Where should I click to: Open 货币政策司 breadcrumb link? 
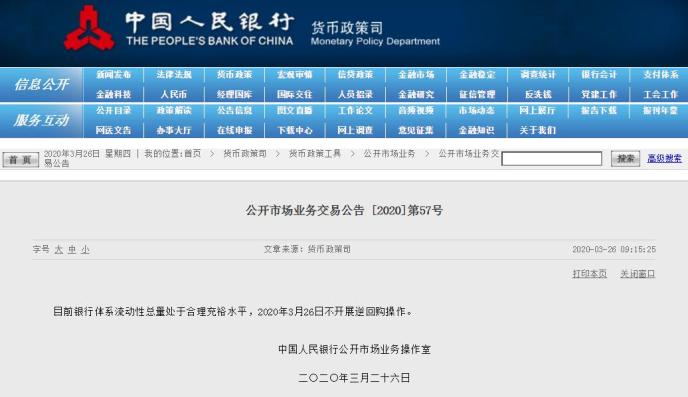pyautogui.click(x=245, y=154)
